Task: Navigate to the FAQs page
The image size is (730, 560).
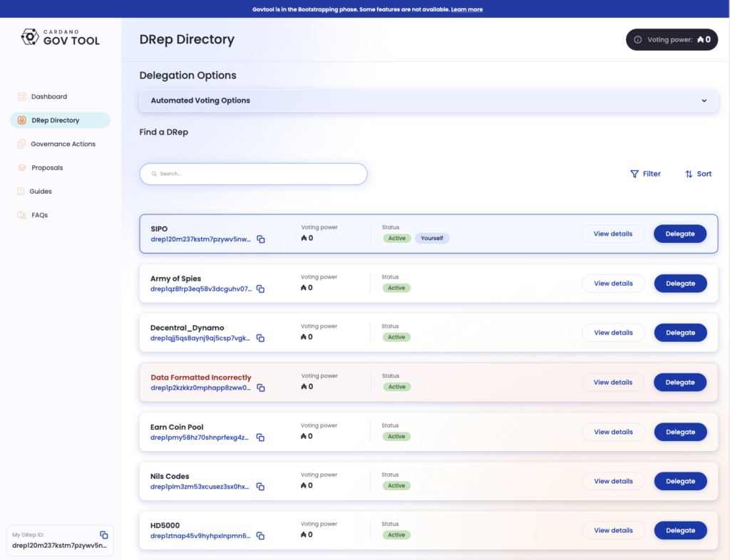Action: pyautogui.click(x=39, y=215)
